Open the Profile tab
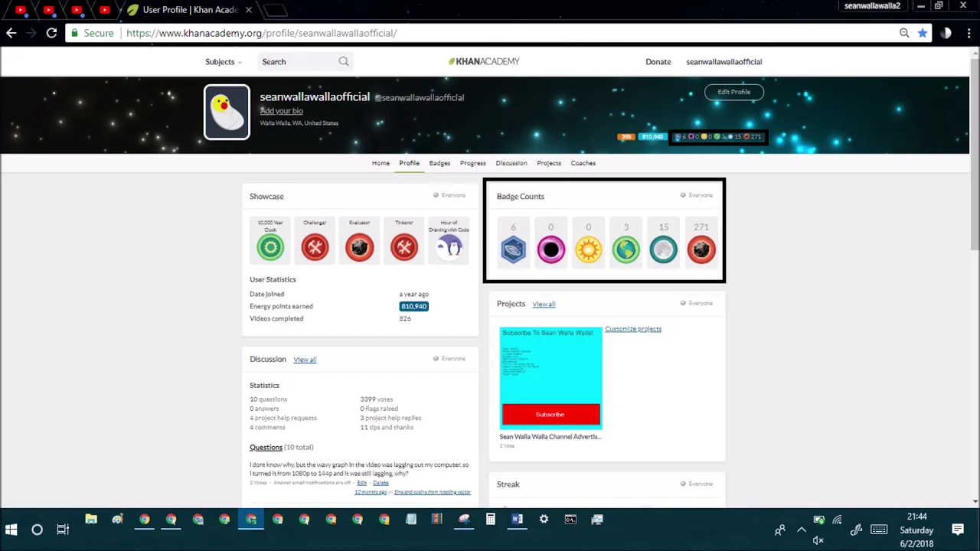This screenshot has width=980, height=551. (x=409, y=163)
